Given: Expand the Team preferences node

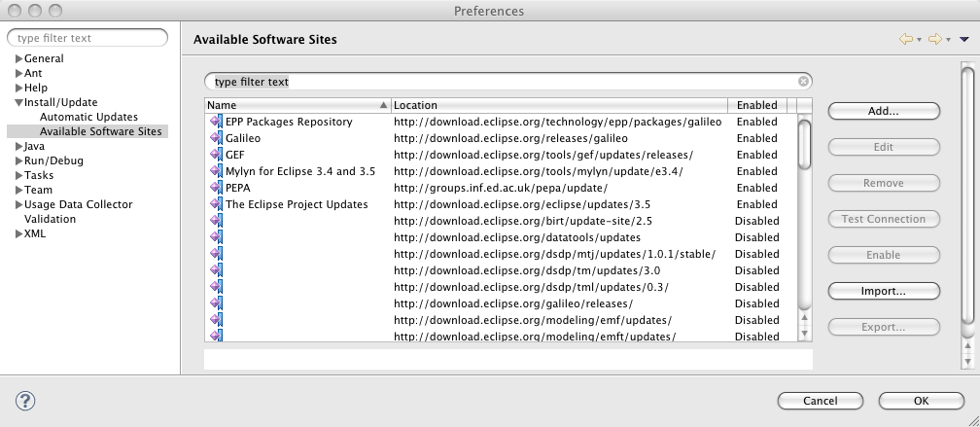Looking at the screenshot, I should [18, 190].
